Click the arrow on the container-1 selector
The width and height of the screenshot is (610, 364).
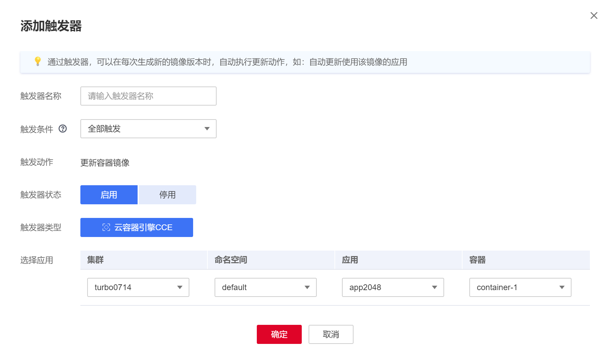[562, 287]
